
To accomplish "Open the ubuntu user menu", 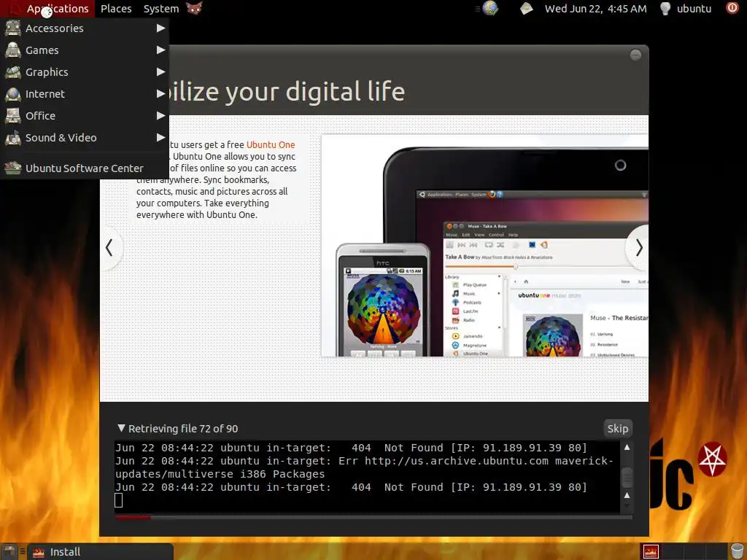I will tap(694, 9).
